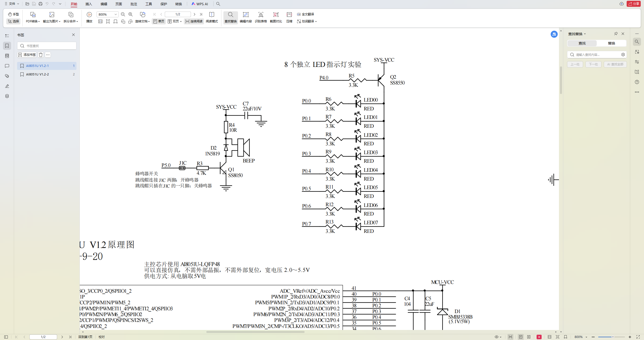644x340 pixels.
Task: Open the 800% zoom level dropdown
Action: click(115, 15)
